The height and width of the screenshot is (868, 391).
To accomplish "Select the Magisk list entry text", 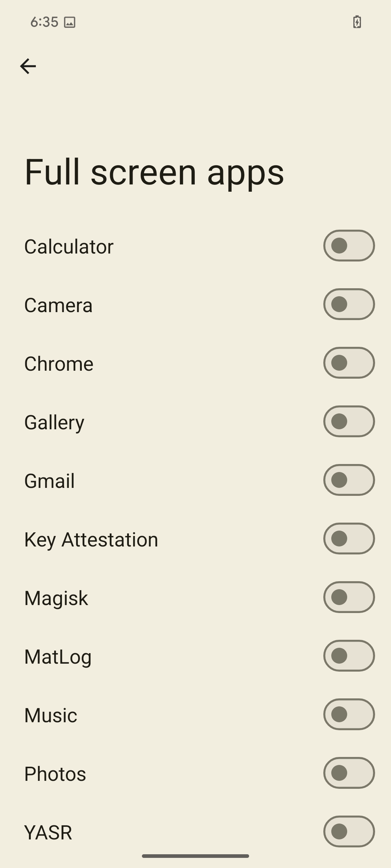I will pyautogui.click(x=56, y=598).
